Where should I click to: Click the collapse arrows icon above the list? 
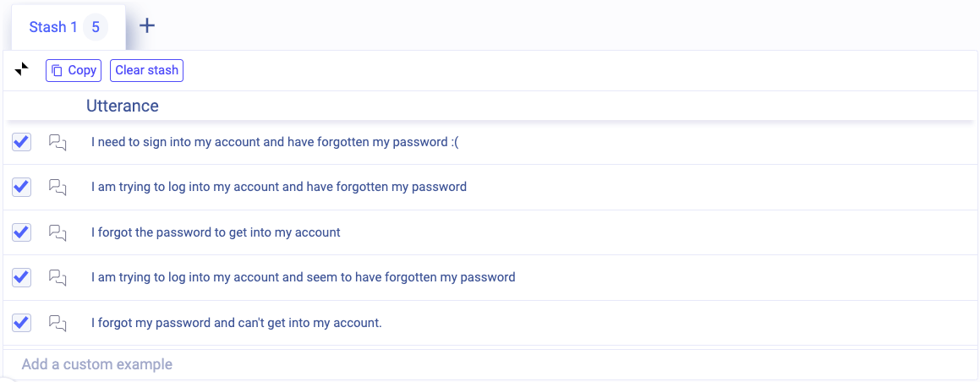pos(22,70)
